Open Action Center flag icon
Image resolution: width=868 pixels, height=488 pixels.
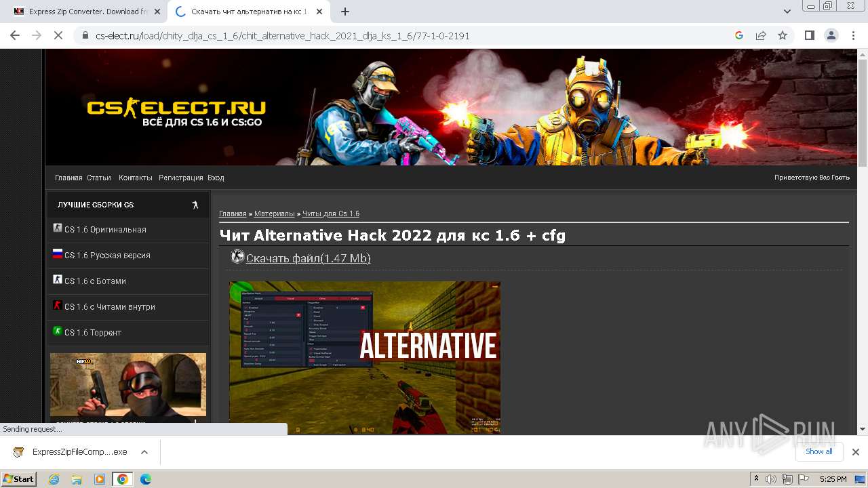click(802, 479)
